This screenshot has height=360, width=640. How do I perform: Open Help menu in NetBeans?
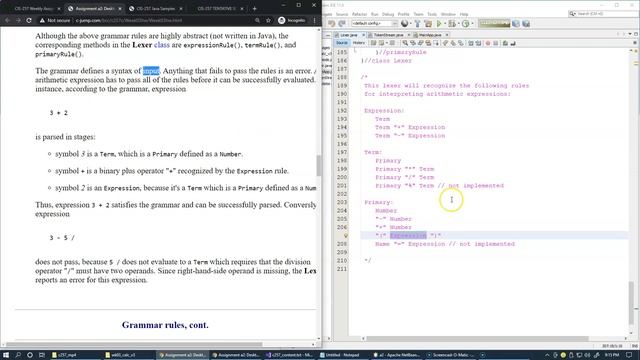[464, 14]
